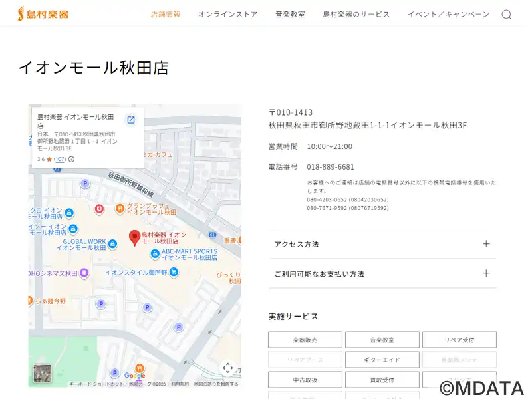Click the リペア受付 service button
Screen dimensions: 532x399
(459, 340)
